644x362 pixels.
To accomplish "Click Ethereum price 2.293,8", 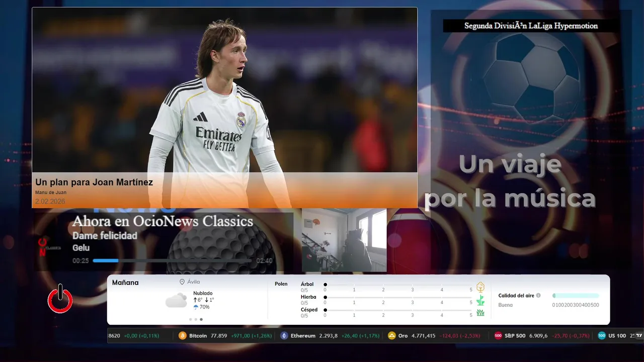I will tap(329, 336).
